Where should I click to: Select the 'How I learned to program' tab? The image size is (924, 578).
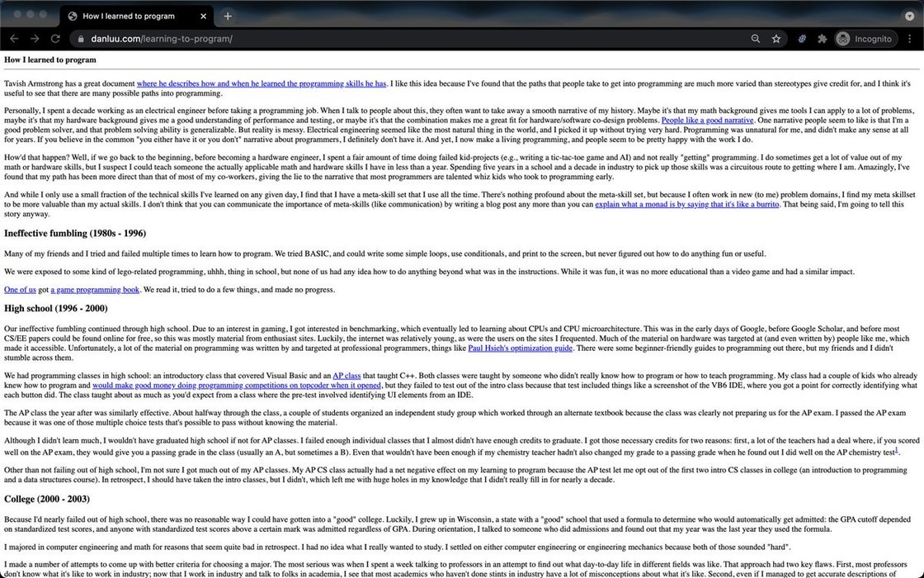[x=132, y=16]
